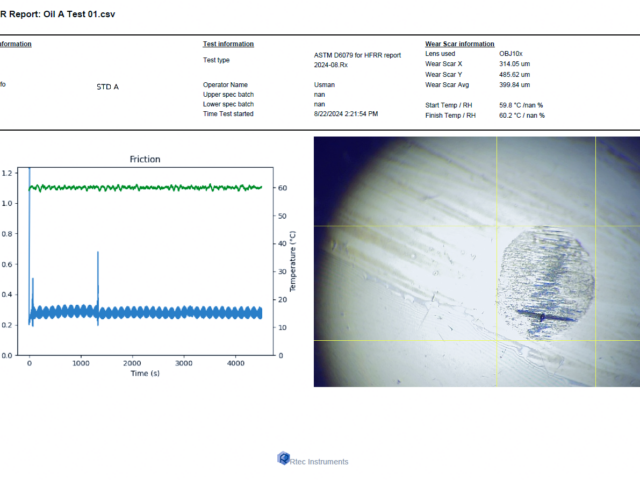Click the 'Temperature (°C)' axis label
640x480 pixels.
point(293,261)
